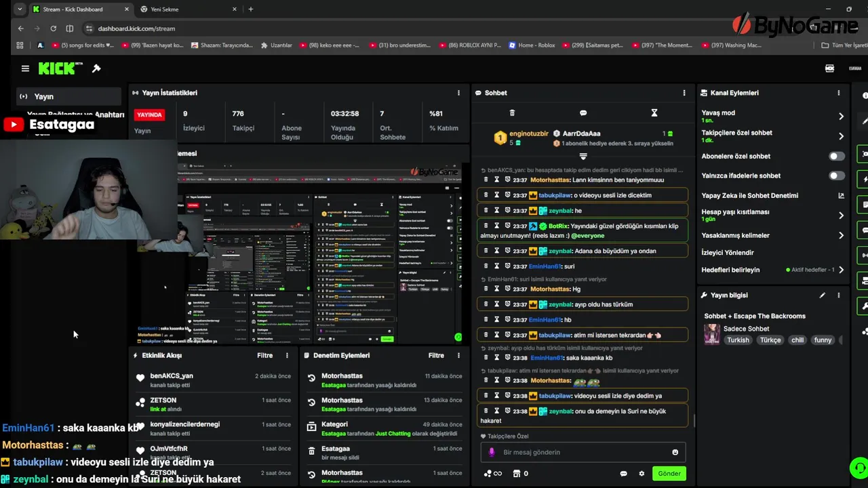This screenshot has width=868, height=488.
Task: Toggle Abonelere özel sohbet switch
Action: [837, 156]
